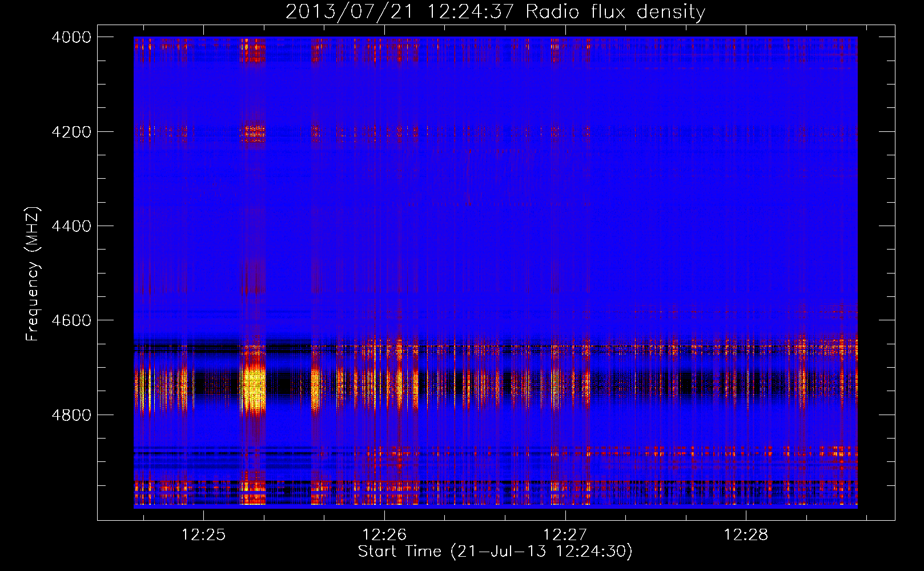The height and width of the screenshot is (571, 924).
Task: Click the 4600 frequency tick label
Action: click(71, 320)
